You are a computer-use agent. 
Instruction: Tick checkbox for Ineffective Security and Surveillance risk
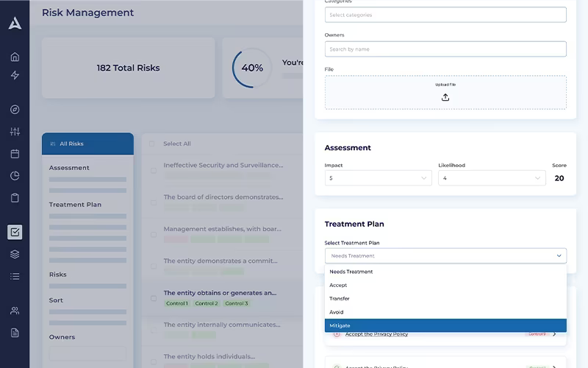(154, 171)
